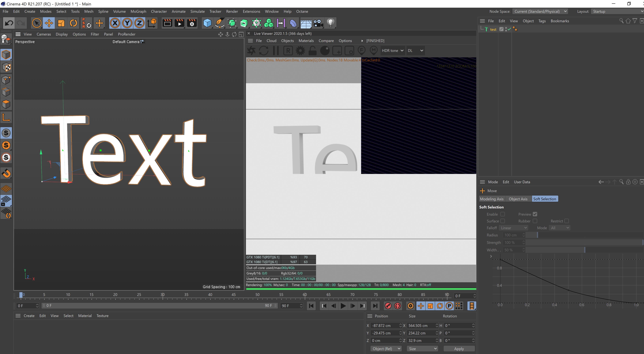Switch to the Object Axis tab
The height and width of the screenshot is (354, 644).
[518, 199]
